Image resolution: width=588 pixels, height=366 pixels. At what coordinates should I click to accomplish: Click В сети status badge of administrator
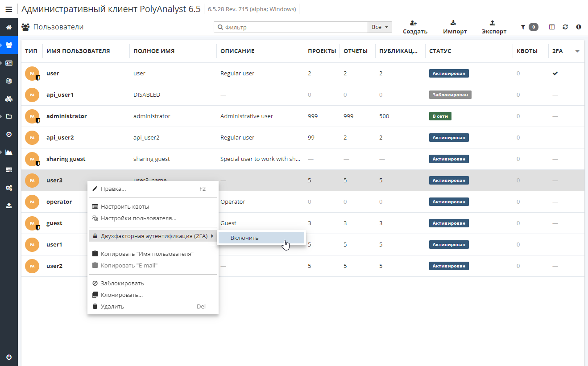pyautogui.click(x=440, y=116)
